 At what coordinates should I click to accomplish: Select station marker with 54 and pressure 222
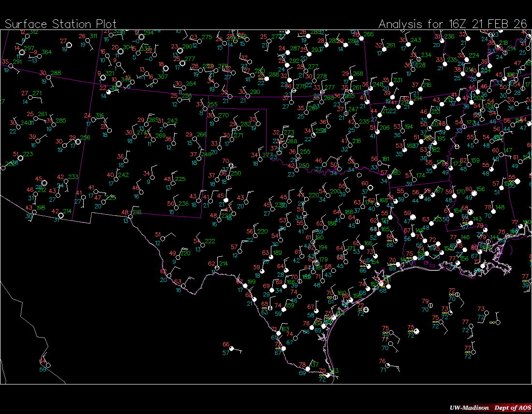(x=203, y=245)
